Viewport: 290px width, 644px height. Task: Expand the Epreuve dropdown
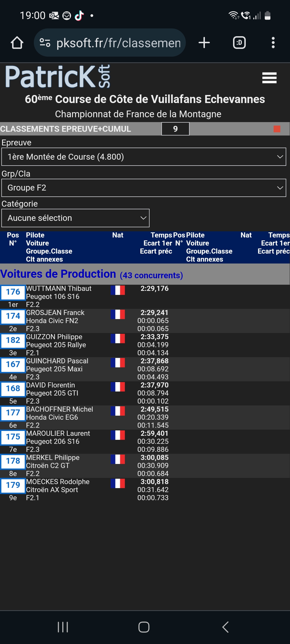(144, 157)
